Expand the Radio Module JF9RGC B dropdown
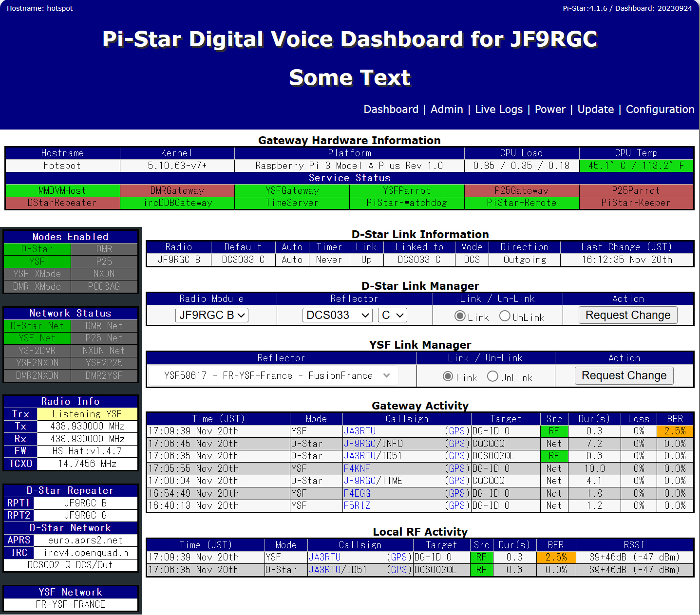700x615 pixels. (212, 315)
